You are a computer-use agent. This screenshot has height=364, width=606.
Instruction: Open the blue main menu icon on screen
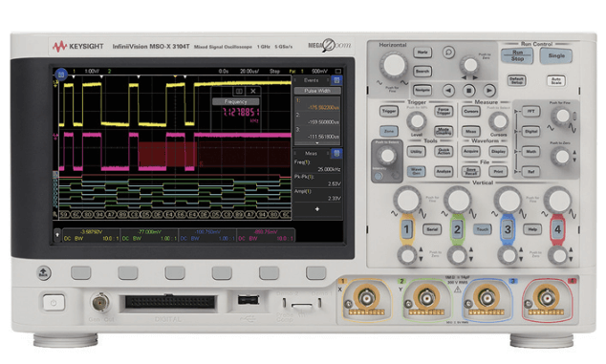(61, 75)
